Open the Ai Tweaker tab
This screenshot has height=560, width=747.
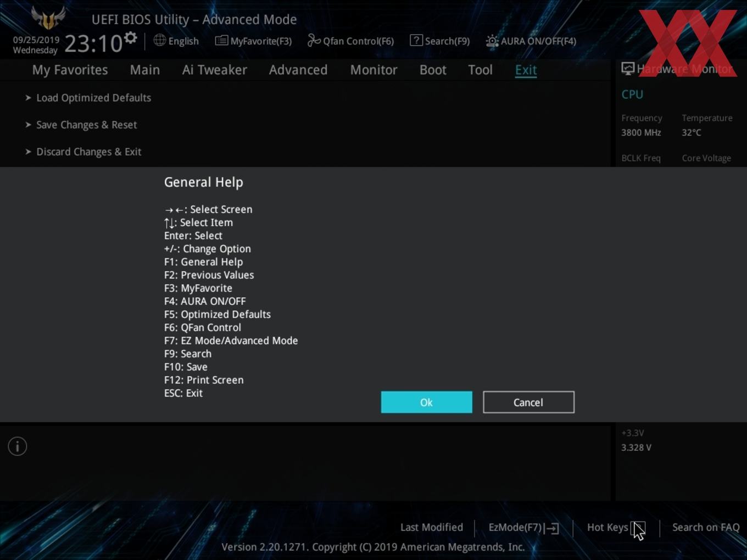coord(215,70)
